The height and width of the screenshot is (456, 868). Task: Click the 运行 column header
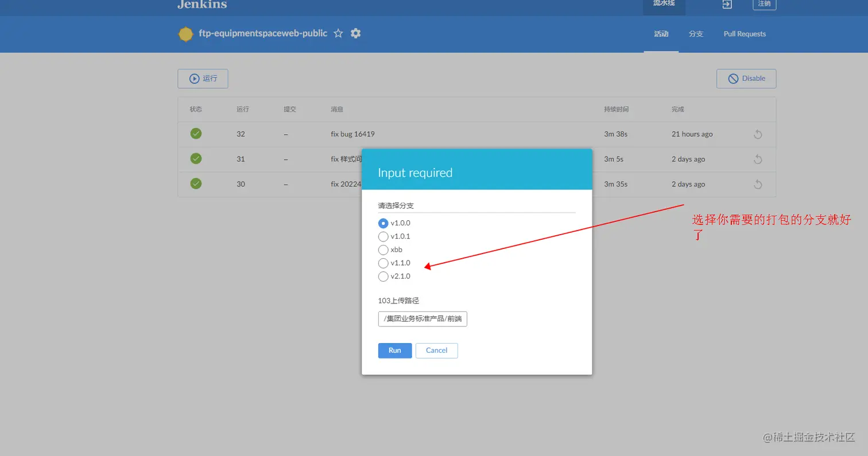click(x=243, y=110)
